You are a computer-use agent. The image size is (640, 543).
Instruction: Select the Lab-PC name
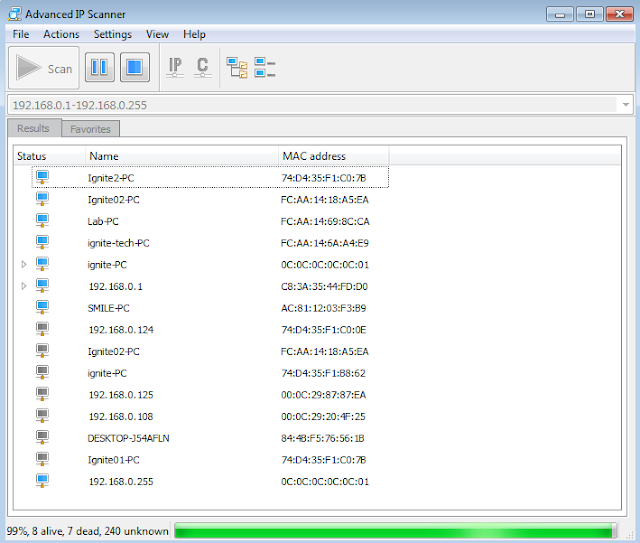click(x=103, y=221)
